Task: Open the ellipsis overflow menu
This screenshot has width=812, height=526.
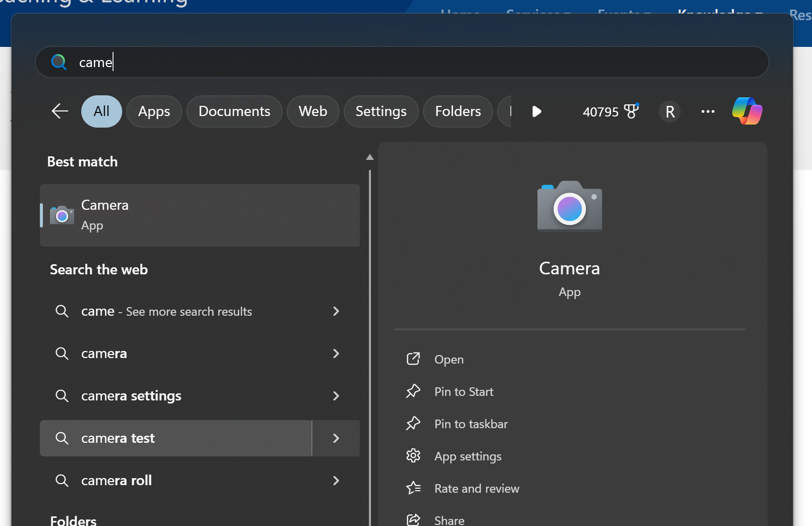Action: [708, 111]
